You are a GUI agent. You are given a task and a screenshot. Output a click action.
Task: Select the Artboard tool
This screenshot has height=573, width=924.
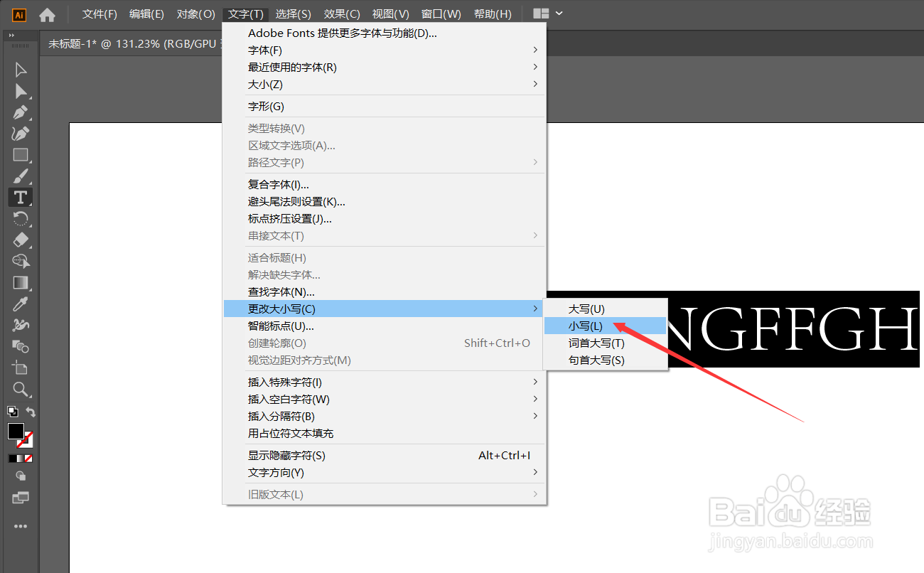(21, 368)
